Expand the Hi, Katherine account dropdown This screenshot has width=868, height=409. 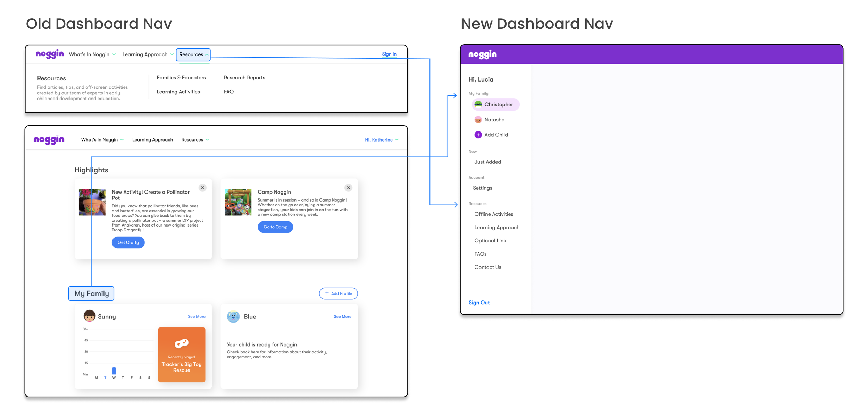[381, 140]
